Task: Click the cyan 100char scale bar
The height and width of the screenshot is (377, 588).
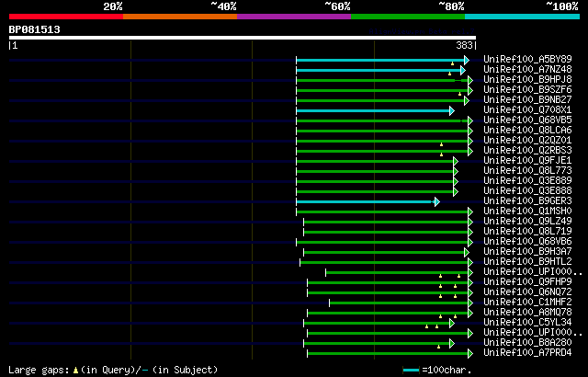Action: [x=411, y=371]
